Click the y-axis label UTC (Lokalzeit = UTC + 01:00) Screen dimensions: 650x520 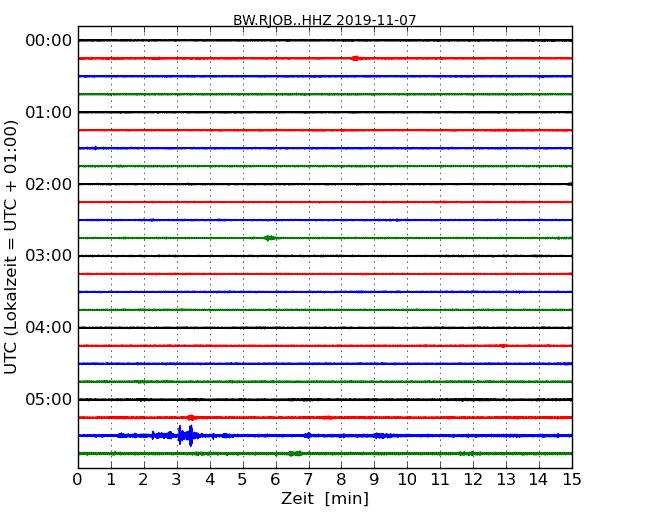point(10,247)
